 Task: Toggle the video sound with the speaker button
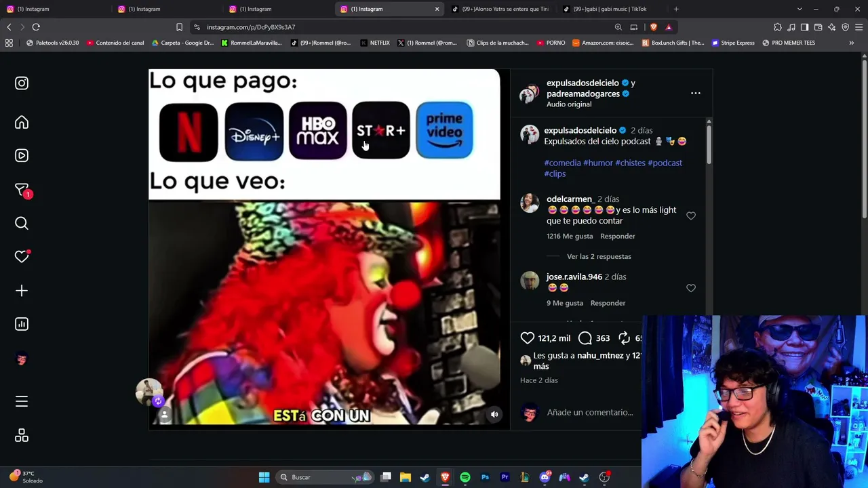tap(494, 415)
